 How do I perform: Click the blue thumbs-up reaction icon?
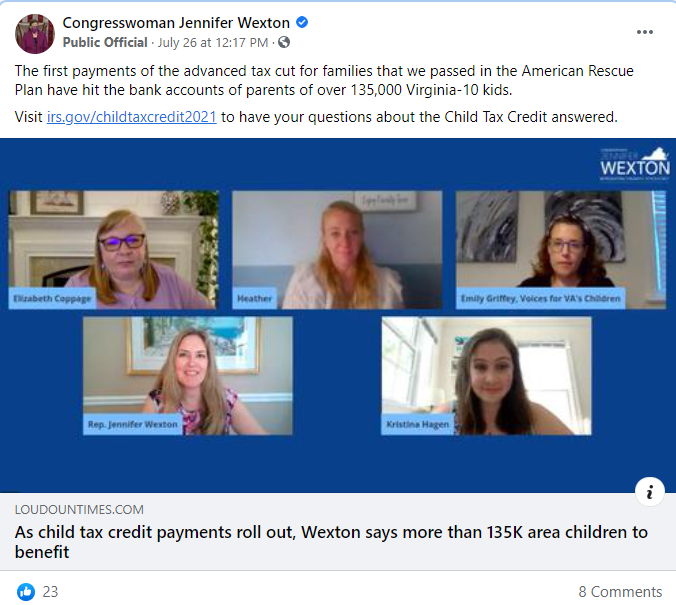click(26, 592)
